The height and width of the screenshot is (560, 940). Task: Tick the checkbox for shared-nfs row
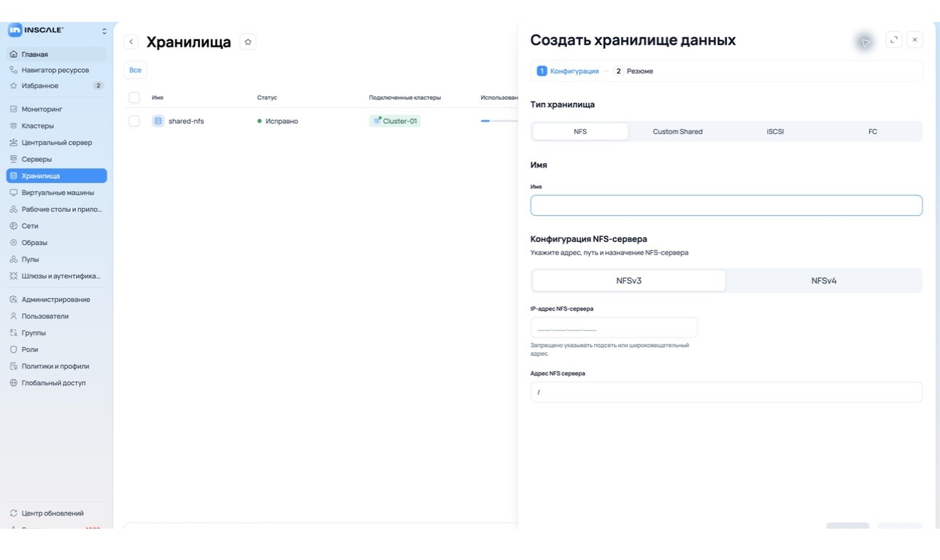click(x=134, y=121)
